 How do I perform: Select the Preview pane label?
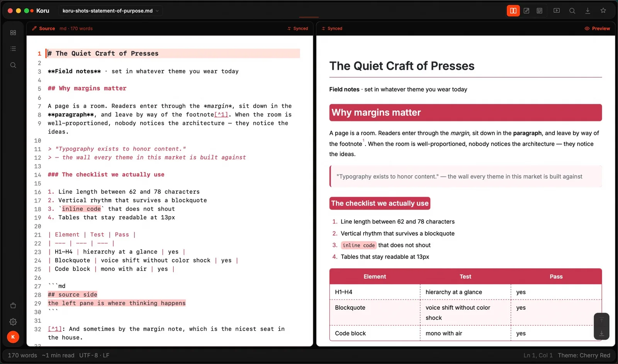(x=597, y=29)
